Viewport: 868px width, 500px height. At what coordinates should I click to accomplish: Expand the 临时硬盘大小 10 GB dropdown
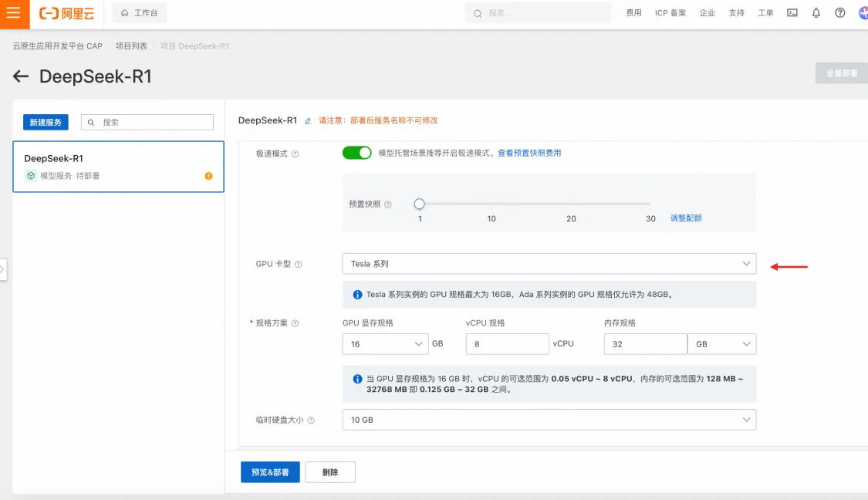(549, 420)
